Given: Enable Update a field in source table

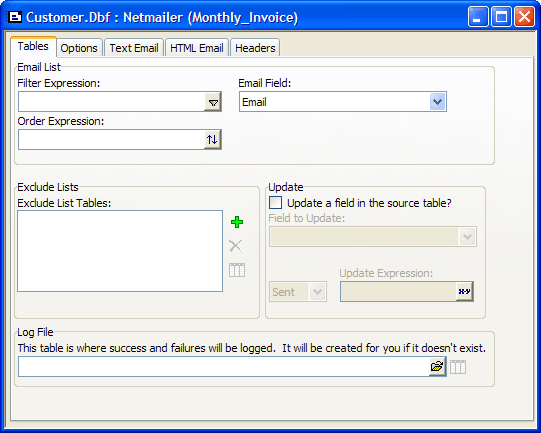Looking at the screenshot, I should coord(275,203).
